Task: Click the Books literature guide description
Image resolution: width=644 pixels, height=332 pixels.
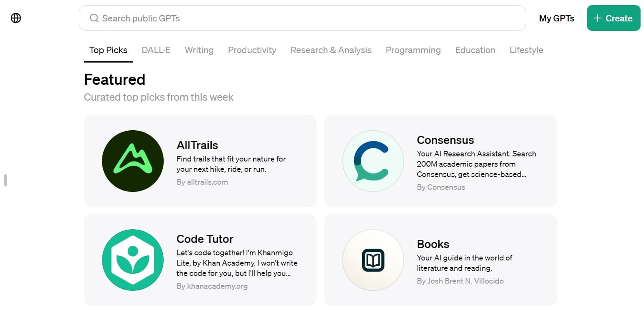Action: coord(464,263)
